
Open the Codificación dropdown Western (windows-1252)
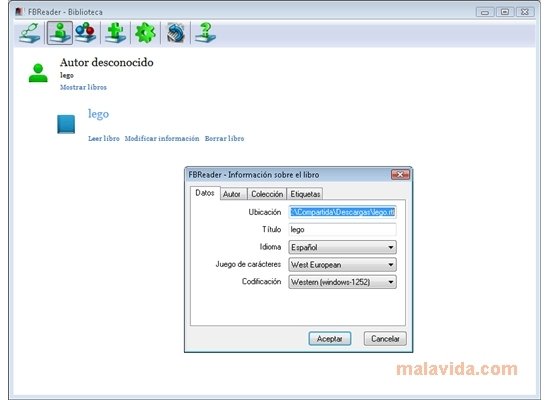pos(342,282)
